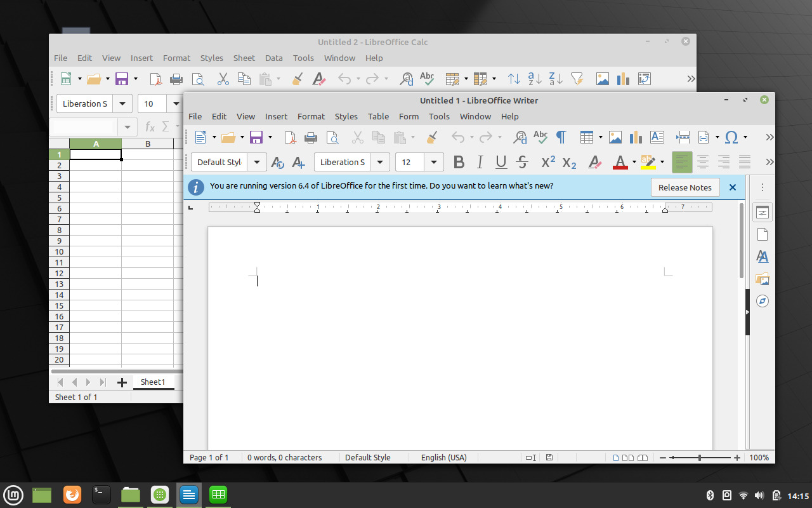The height and width of the screenshot is (508, 812).
Task: Insert Image icon in Writer toolbar
Action: point(615,137)
